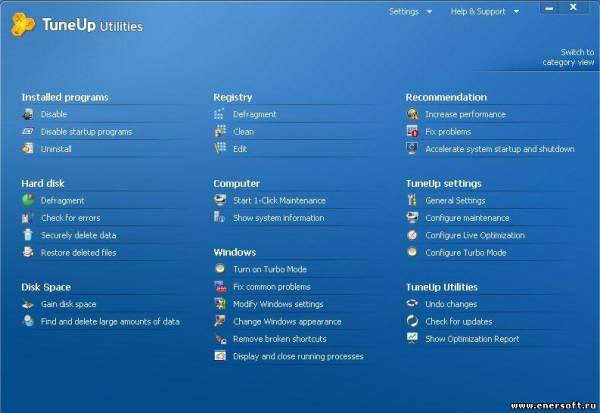Open the Securely delete data link
The image size is (600, 413).
[78, 235]
